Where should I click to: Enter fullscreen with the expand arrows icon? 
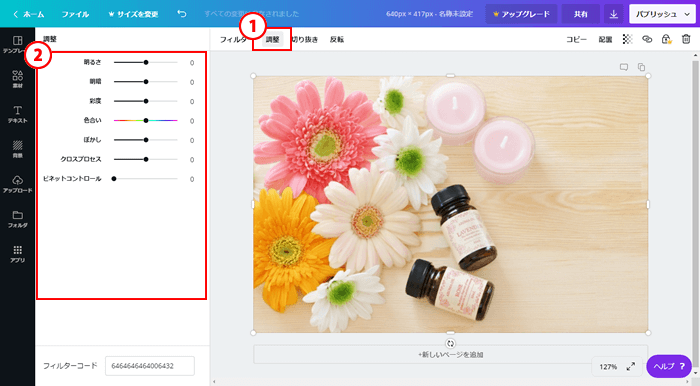[x=630, y=366]
